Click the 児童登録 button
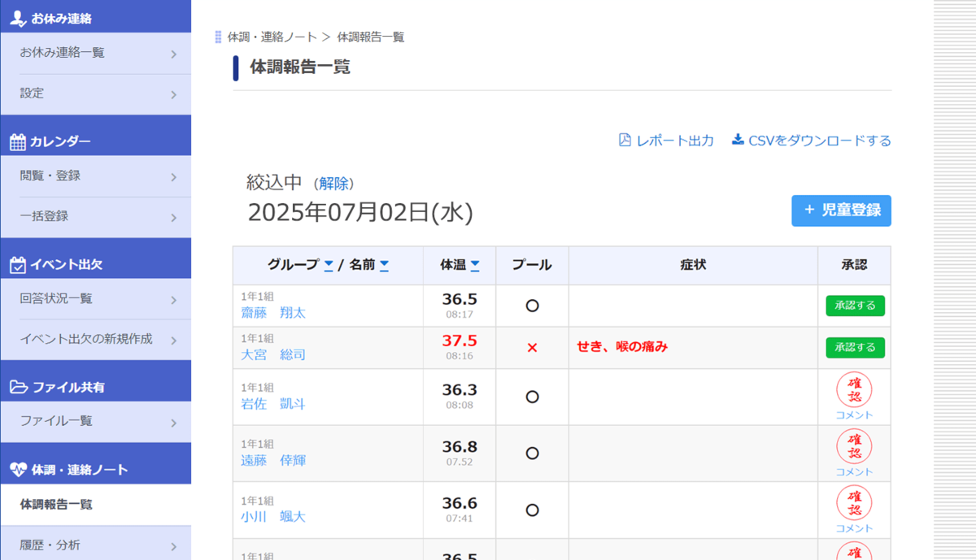The image size is (976, 560). [841, 211]
